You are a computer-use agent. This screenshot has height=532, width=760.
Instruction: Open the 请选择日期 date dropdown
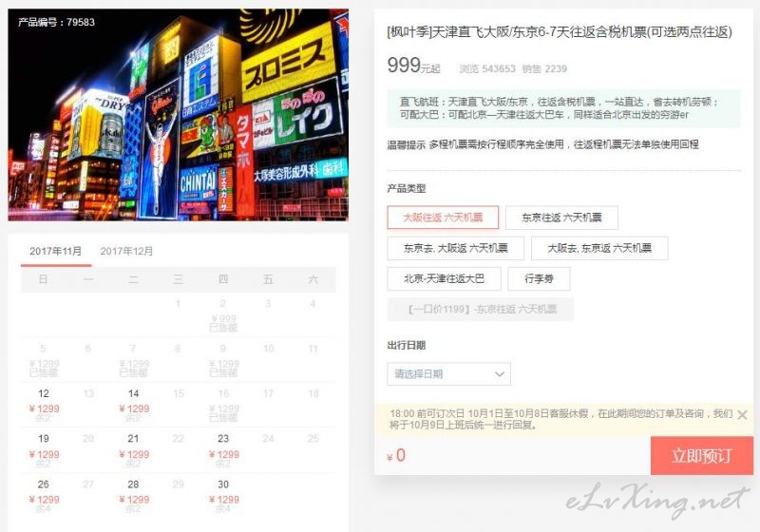point(448,374)
